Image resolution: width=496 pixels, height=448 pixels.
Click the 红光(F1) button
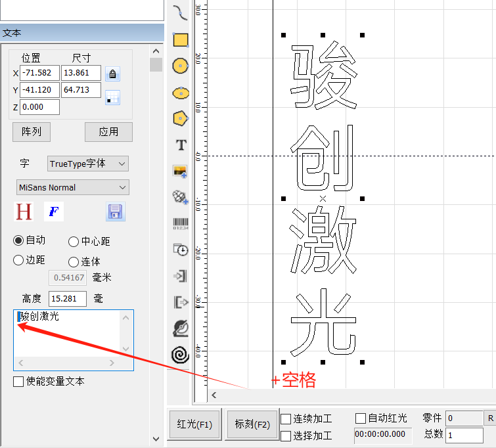click(194, 424)
